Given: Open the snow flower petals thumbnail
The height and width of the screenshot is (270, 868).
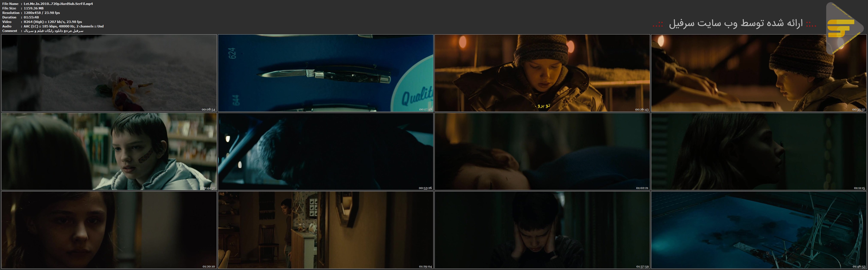Looking at the screenshot, I should coord(109,73).
